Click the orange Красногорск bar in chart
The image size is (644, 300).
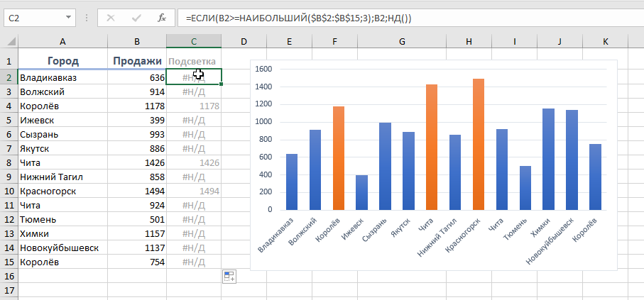tap(479, 145)
